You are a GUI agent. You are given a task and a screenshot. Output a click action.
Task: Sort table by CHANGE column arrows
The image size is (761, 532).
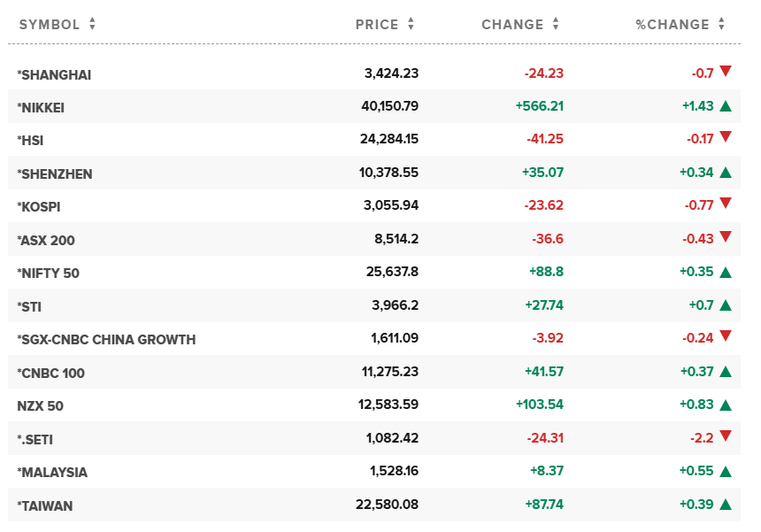(x=556, y=25)
